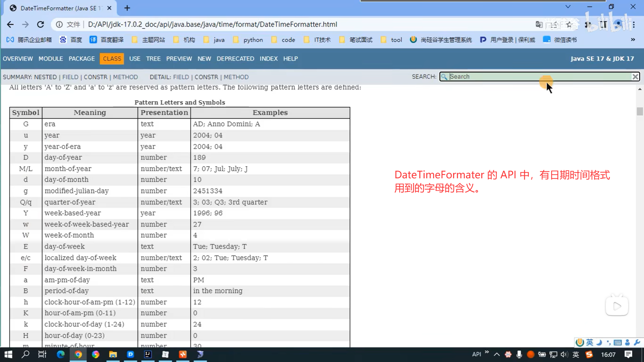Open the Baidu Translate bookmark
644x362 pixels.
pos(107,40)
